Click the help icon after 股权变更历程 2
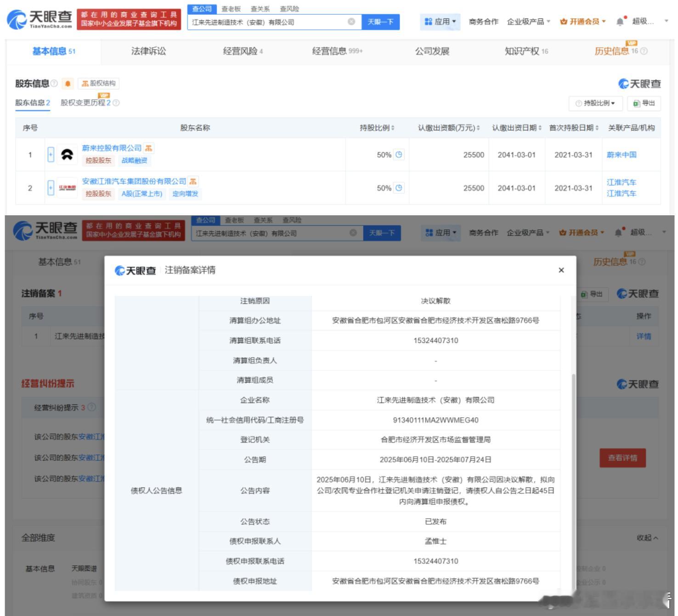The width and height of the screenshot is (678, 616). (116, 103)
